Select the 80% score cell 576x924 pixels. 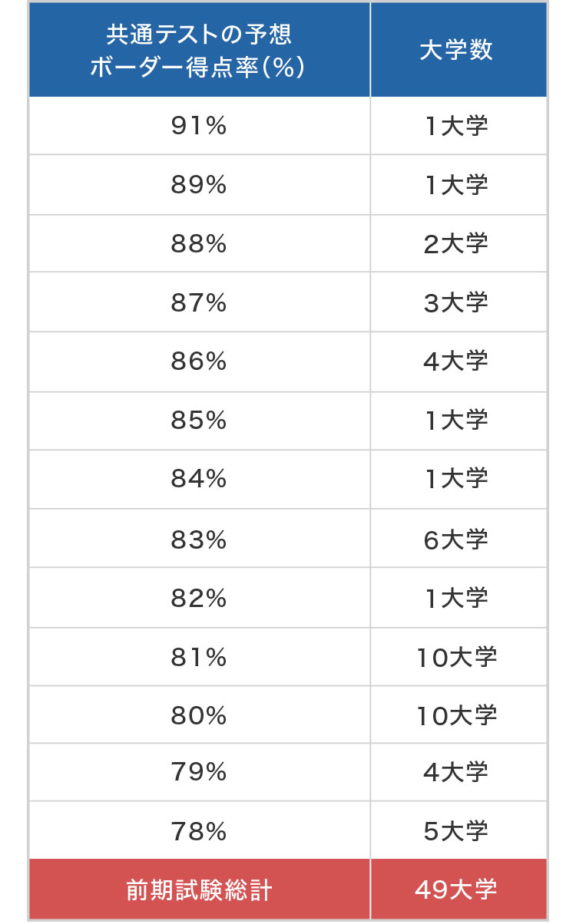pos(200,714)
